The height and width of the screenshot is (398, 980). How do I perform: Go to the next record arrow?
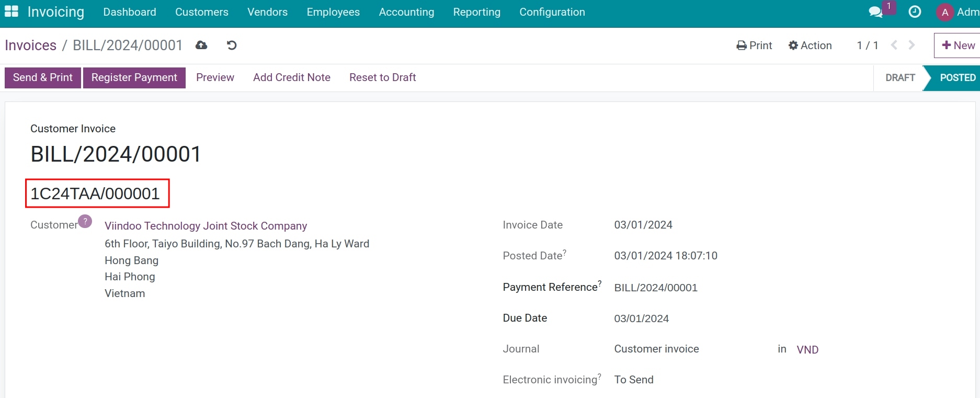tap(912, 46)
